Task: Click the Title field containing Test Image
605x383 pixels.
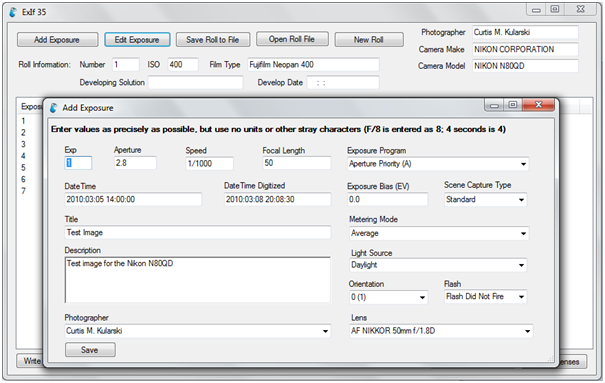Action: (x=197, y=233)
